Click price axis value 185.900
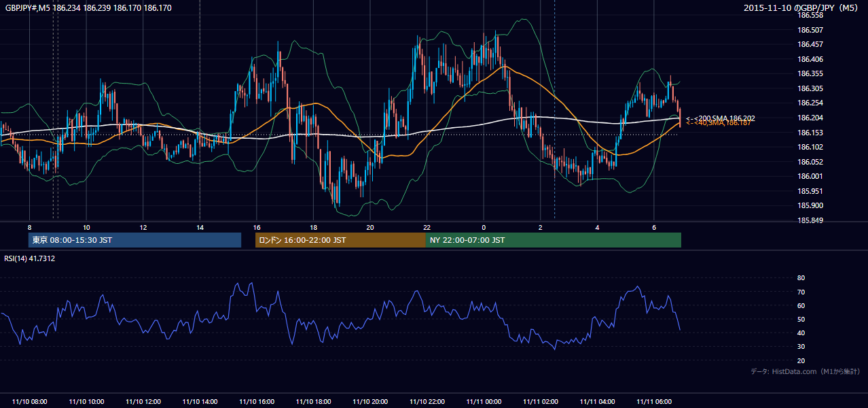Screen dimensions: 868x408 click(810, 205)
